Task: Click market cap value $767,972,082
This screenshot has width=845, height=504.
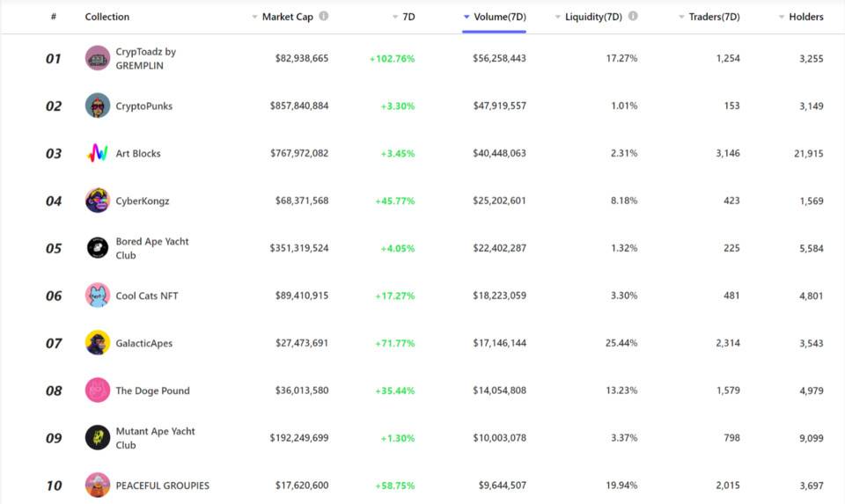Action: click(299, 153)
